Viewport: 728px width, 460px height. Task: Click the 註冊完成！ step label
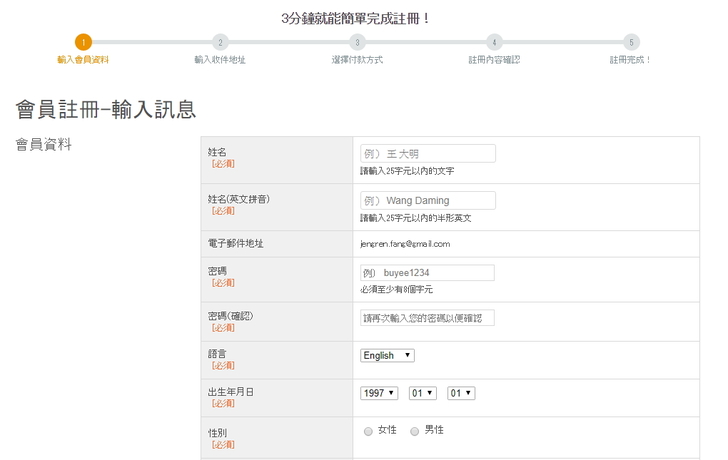tap(631, 60)
